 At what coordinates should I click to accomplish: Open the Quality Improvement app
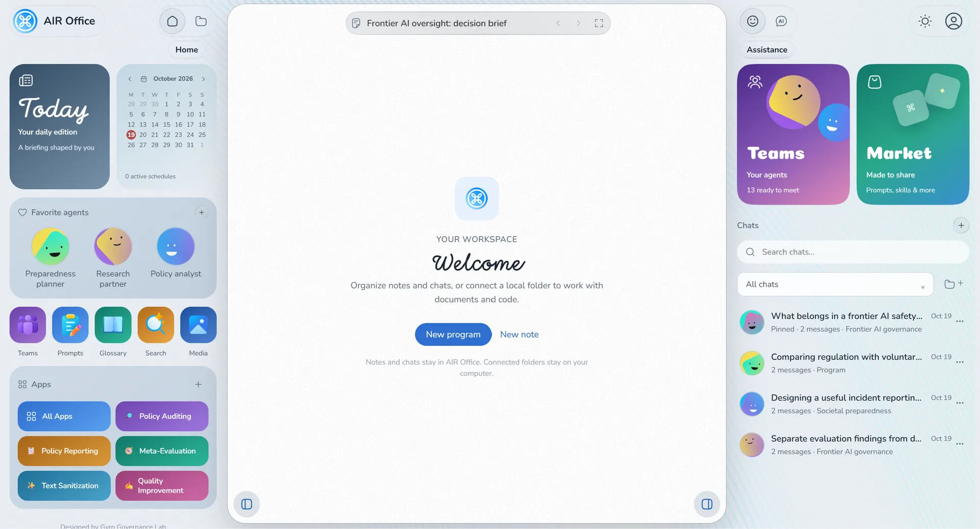click(x=162, y=486)
